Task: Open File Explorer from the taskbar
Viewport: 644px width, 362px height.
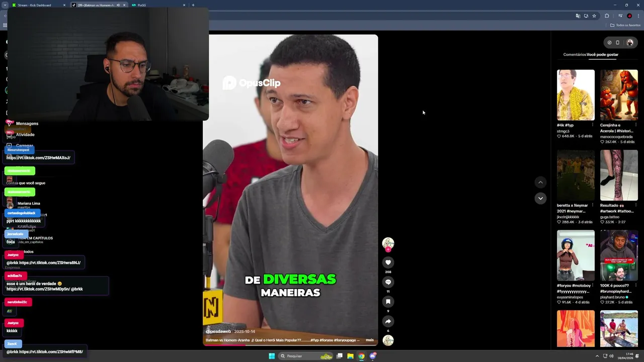Action: (350, 356)
